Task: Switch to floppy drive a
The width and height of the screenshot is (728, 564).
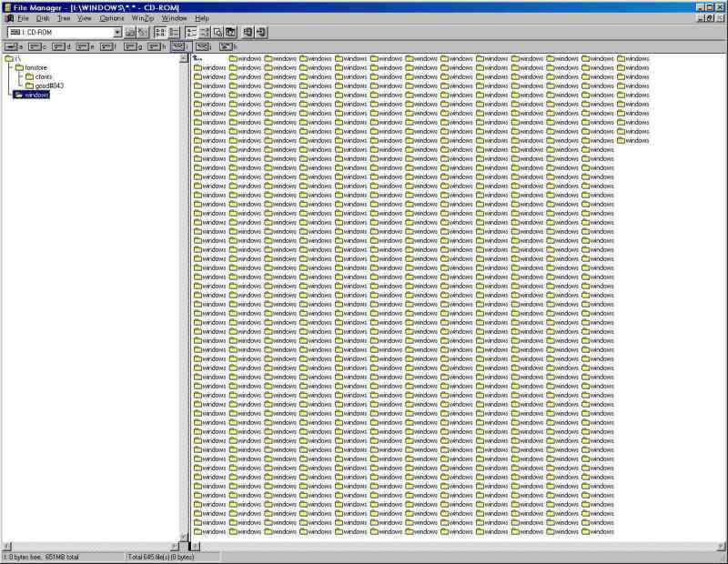Action: [x=13, y=47]
